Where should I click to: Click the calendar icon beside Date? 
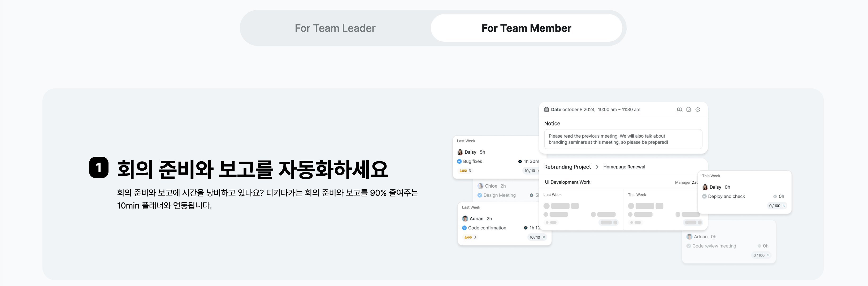pyautogui.click(x=546, y=110)
